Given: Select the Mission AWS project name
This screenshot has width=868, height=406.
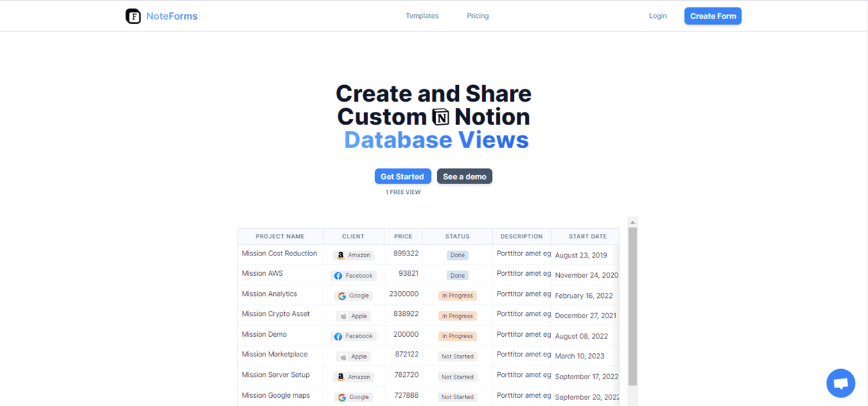Looking at the screenshot, I should (x=262, y=273).
